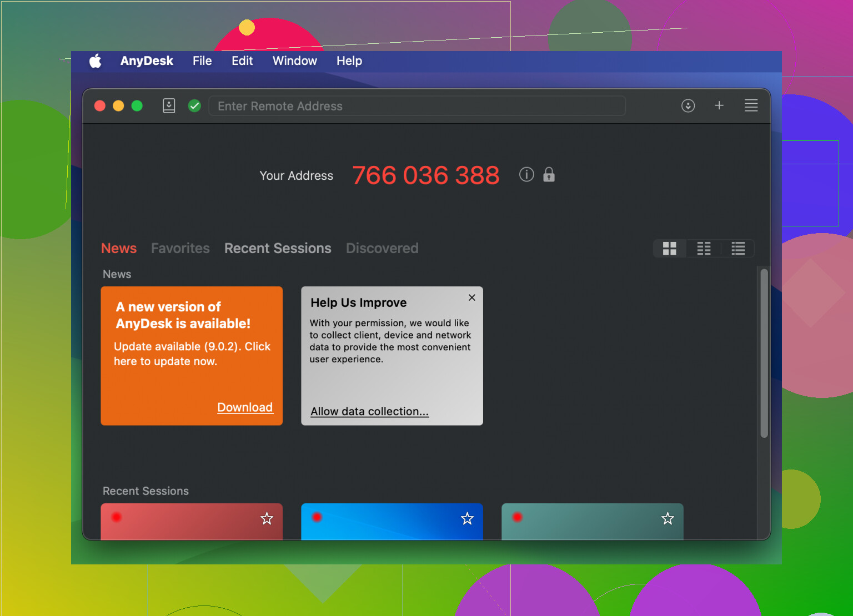Open the Apple menu
The image size is (853, 616).
coord(96,60)
